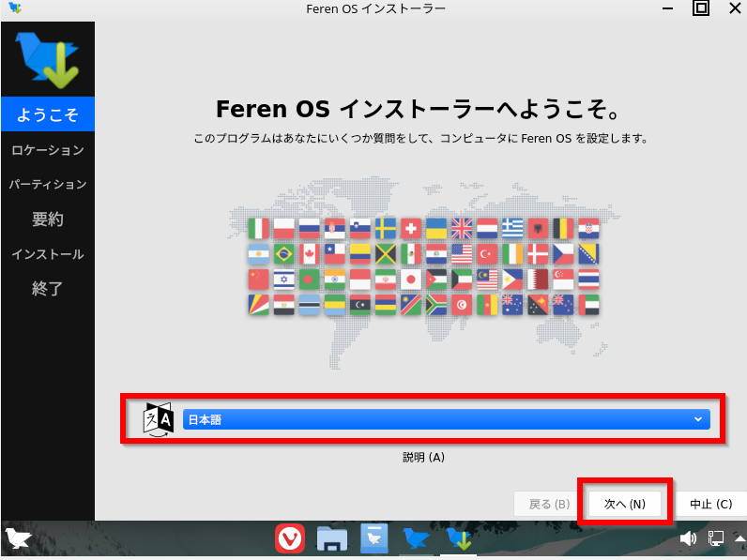Open the network icon in tray

tap(715, 538)
